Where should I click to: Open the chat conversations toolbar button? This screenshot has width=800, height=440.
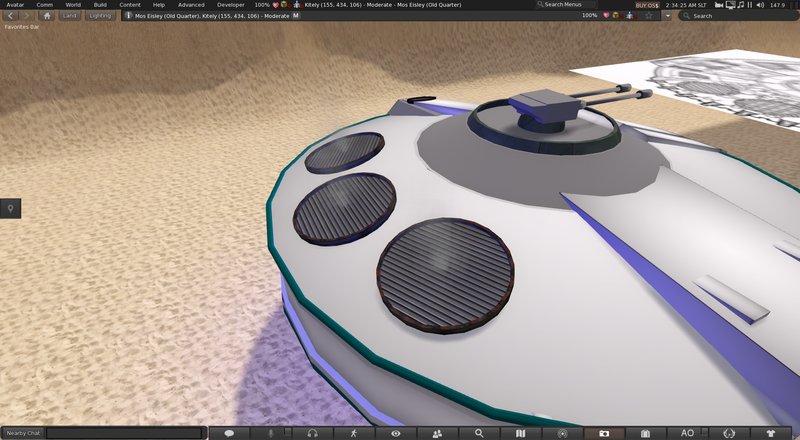point(229,433)
